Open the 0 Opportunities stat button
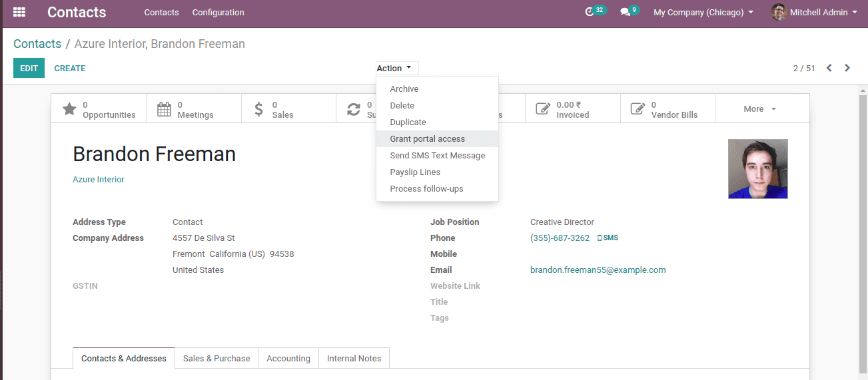This screenshot has height=380, width=868. click(99, 108)
